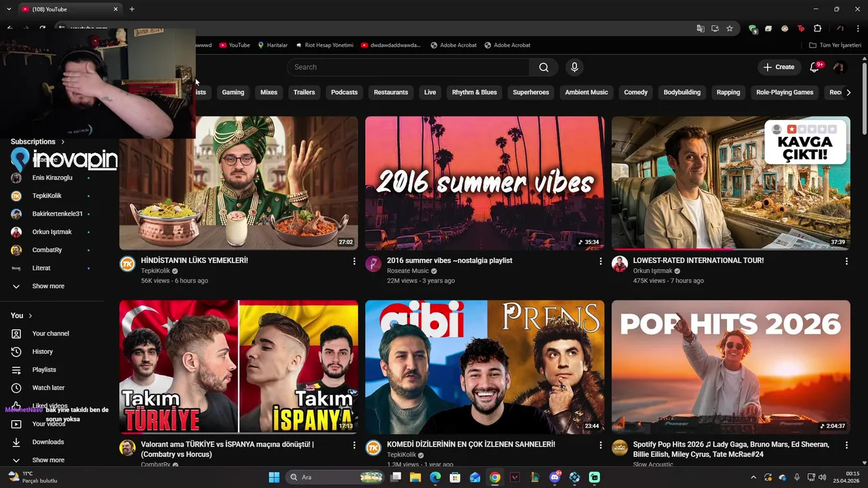
Task: Open Chrome three-dot menu
Action: point(858,28)
